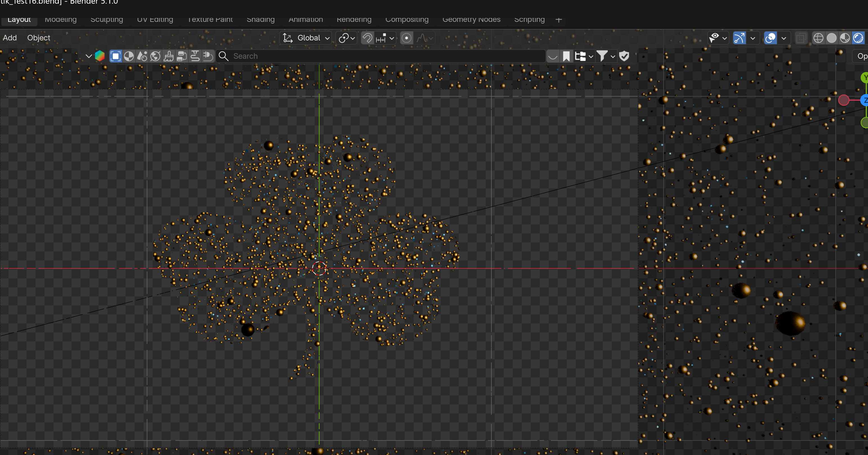Image resolution: width=868 pixels, height=455 pixels.
Task: Select the Brush asset filter icon
Action: [169, 56]
